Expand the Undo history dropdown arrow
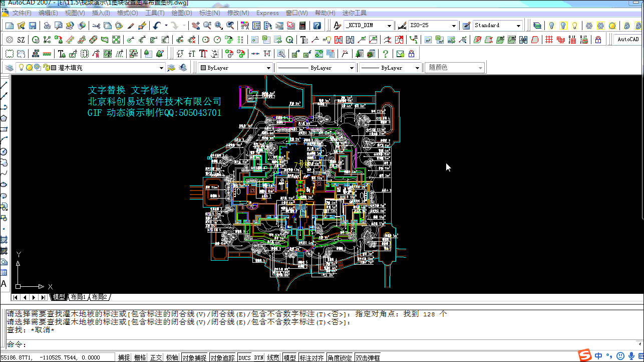 click(166, 26)
